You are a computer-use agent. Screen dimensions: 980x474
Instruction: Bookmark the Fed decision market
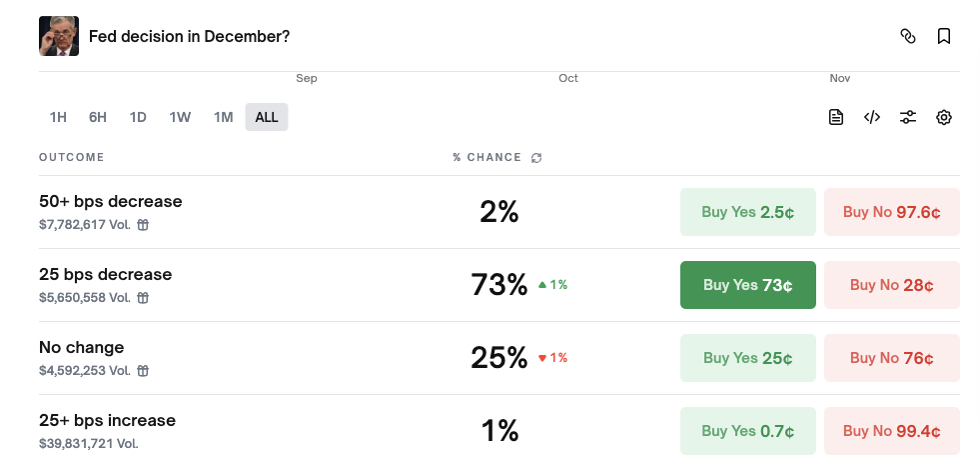click(x=943, y=36)
